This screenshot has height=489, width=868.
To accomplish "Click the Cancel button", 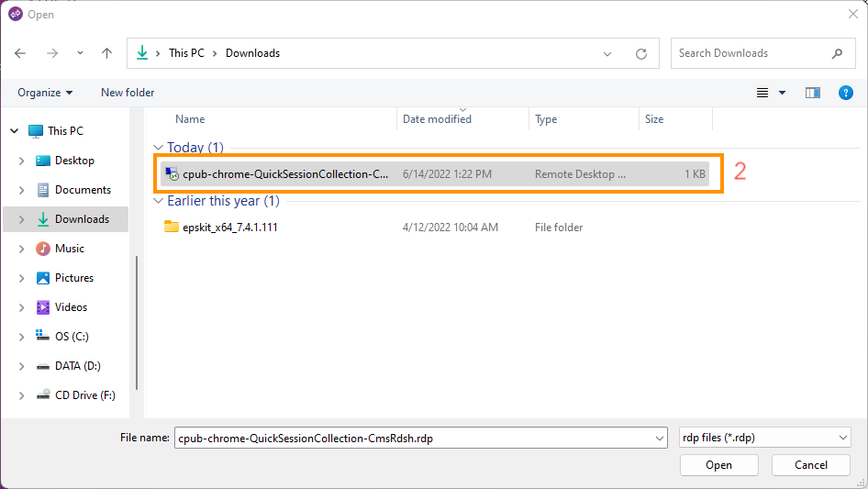I will pyautogui.click(x=810, y=465).
